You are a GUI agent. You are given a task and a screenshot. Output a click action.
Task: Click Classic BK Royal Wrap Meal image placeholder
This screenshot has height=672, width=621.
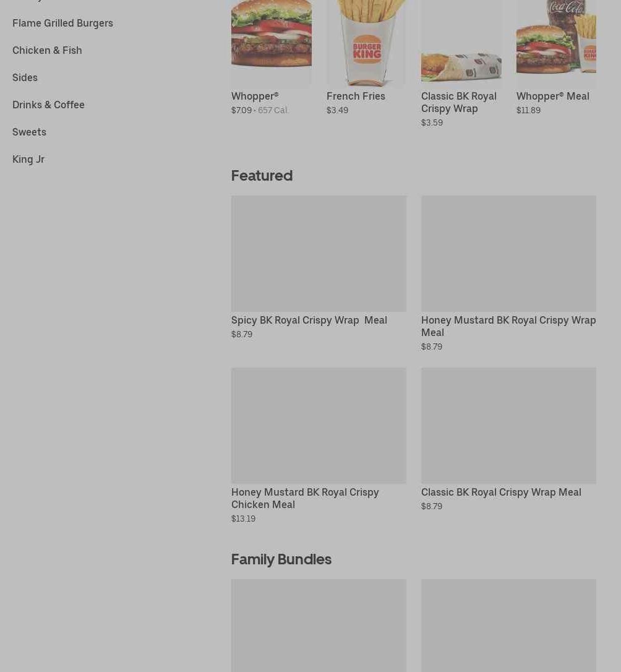coord(509,426)
